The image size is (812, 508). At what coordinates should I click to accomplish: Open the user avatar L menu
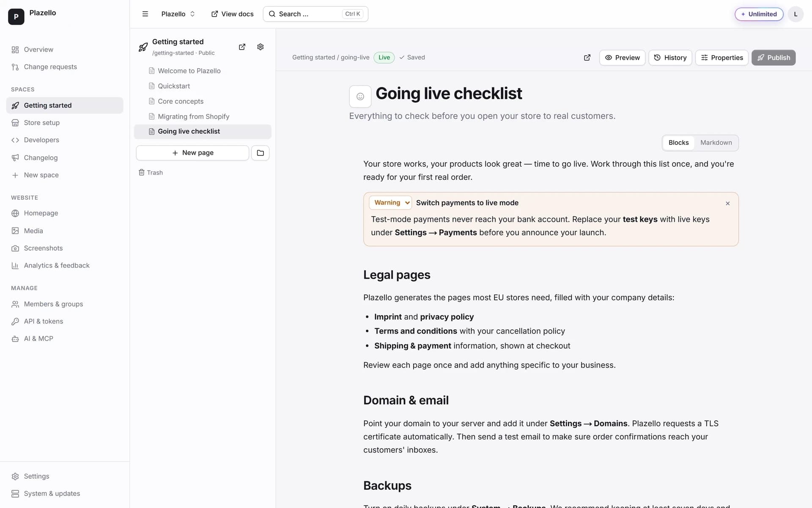click(x=796, y=14)
